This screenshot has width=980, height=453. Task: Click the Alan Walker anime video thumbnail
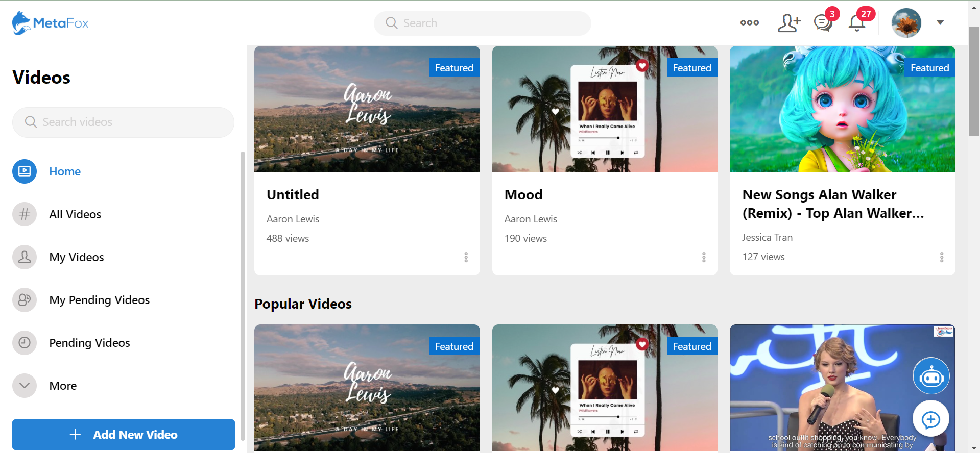[843, 109]
